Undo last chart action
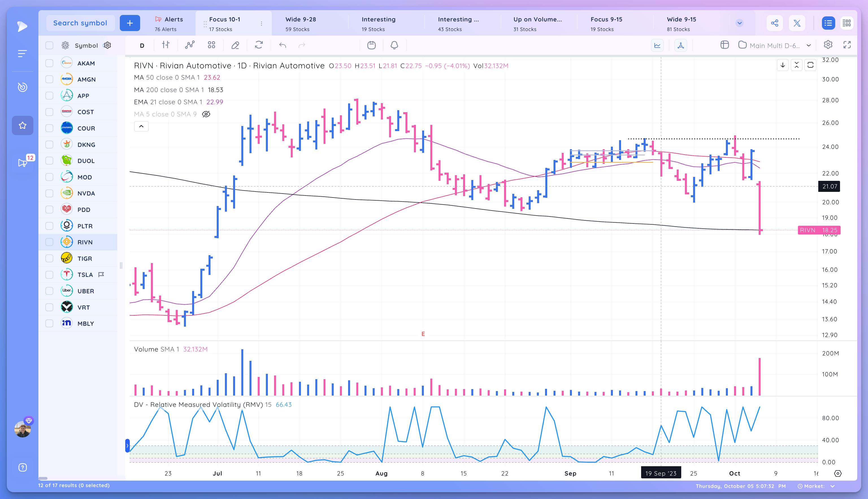This screenshot has height=499, width=868. click(282, 45)
